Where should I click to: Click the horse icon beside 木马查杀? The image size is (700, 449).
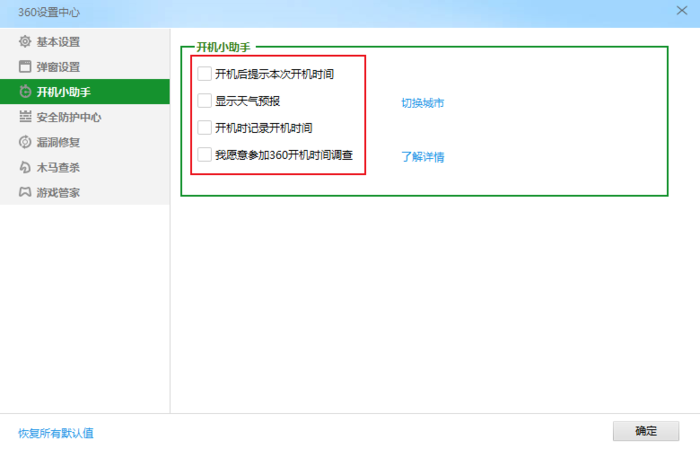(25, 167)
